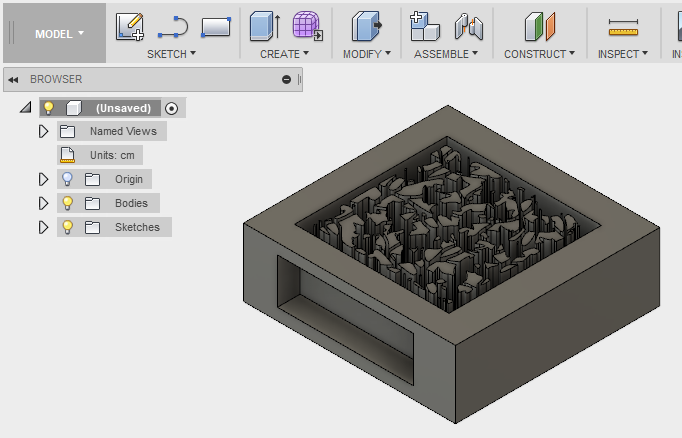Choose the Rectangle sketch tool icon
The height and width of the screenshot is (438, 682).
click(x=216, y=27)
